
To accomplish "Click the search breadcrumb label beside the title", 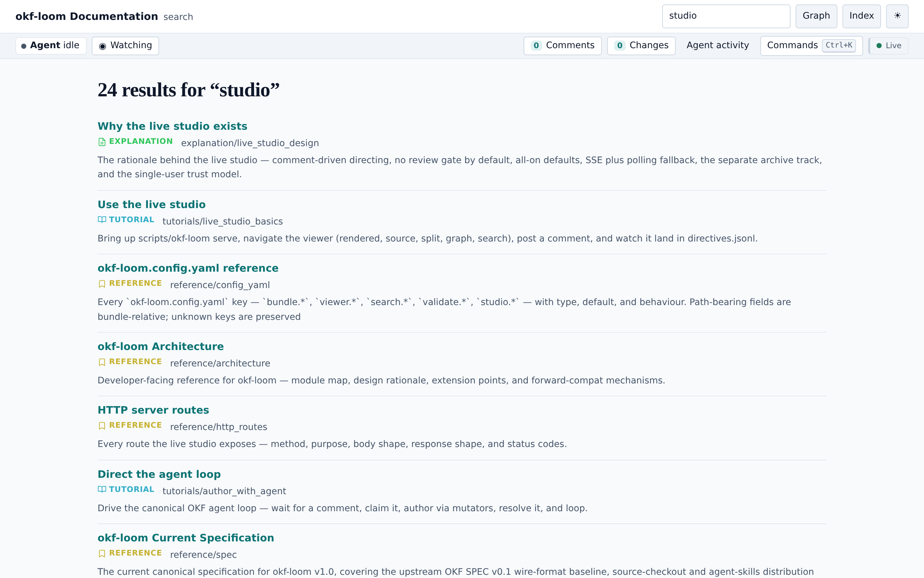I will (x=178, y=17).
